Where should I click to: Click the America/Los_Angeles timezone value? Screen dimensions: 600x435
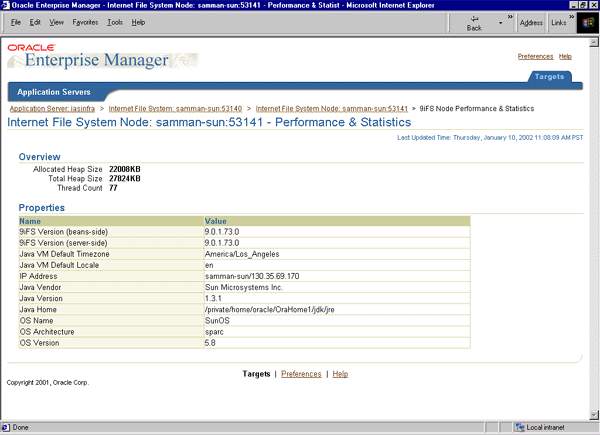242,254
